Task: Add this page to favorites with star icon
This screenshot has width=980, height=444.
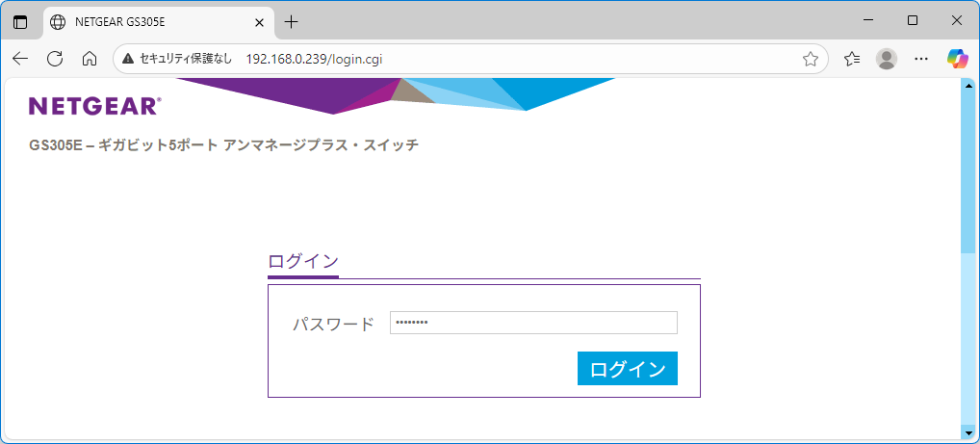Action: coord(811,59)
